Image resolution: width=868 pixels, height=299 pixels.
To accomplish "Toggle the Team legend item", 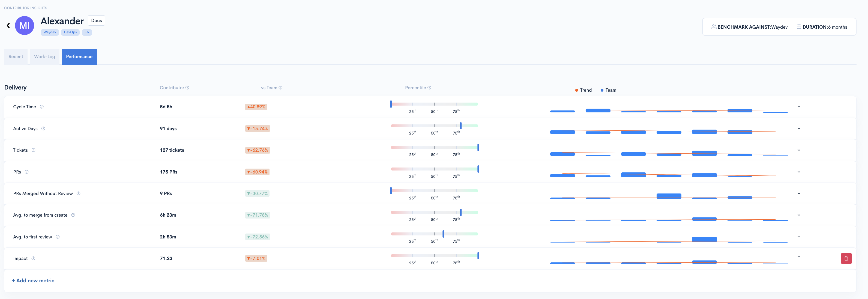I will pos(608,90).
